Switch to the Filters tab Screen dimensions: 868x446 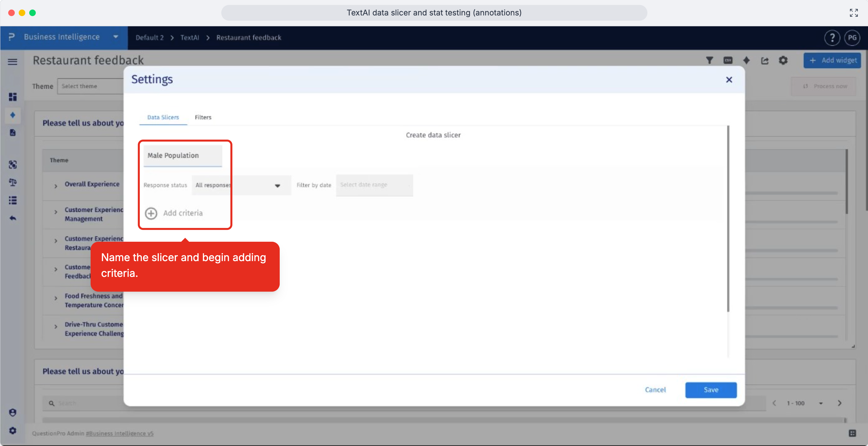point(203,117)
